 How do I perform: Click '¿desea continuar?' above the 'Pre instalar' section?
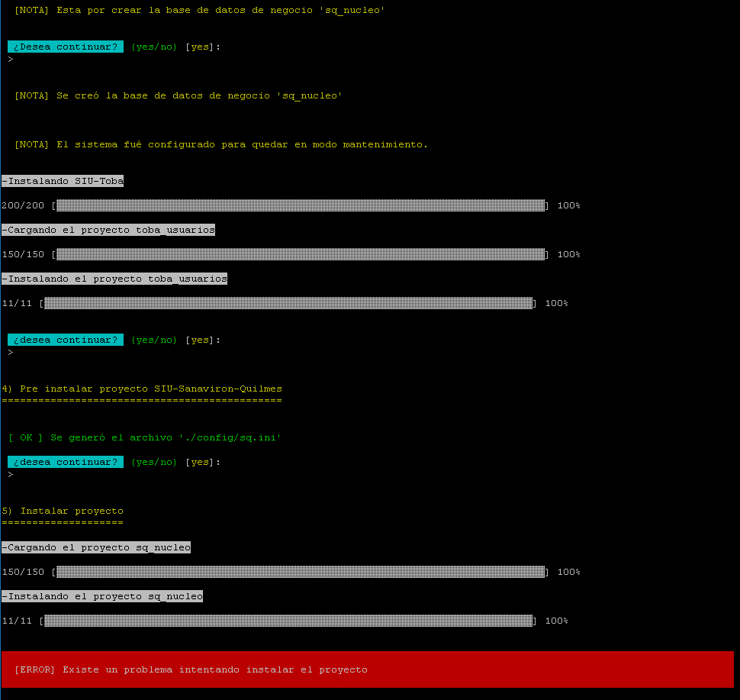(x=66, y=340)
